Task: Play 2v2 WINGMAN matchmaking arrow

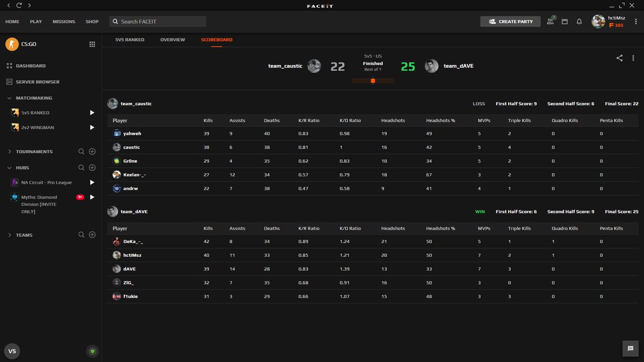Action: click(x=92, y=128)
